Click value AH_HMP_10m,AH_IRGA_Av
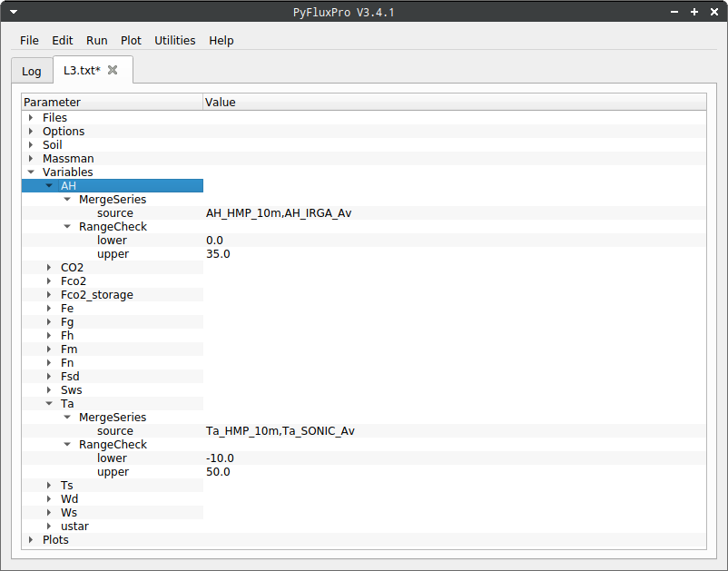 coord(279,213)
